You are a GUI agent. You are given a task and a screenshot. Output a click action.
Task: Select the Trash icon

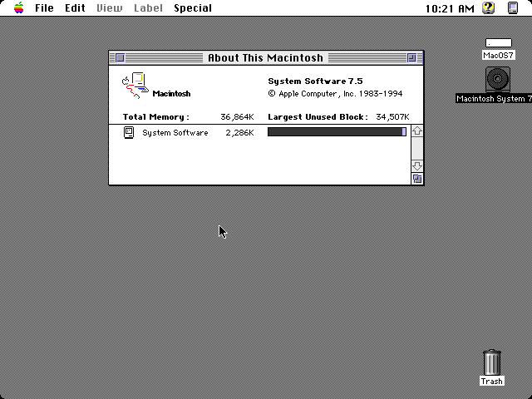tap(491, 362)
